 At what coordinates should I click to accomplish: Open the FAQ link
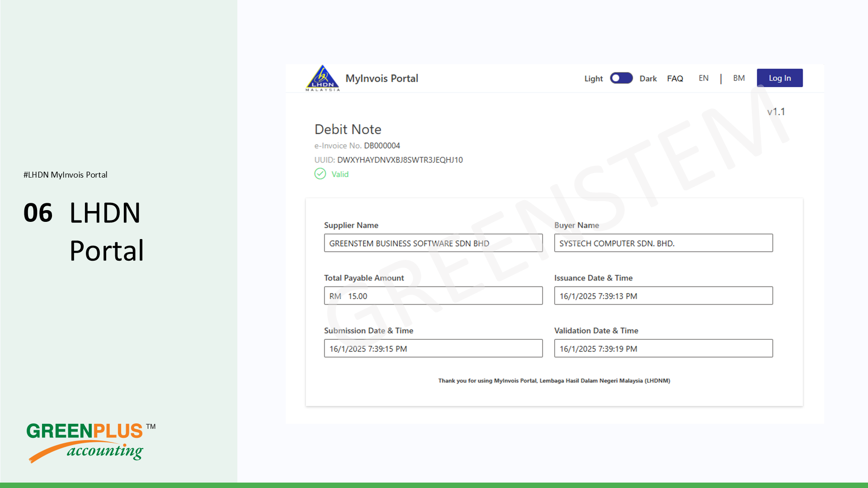675,79
